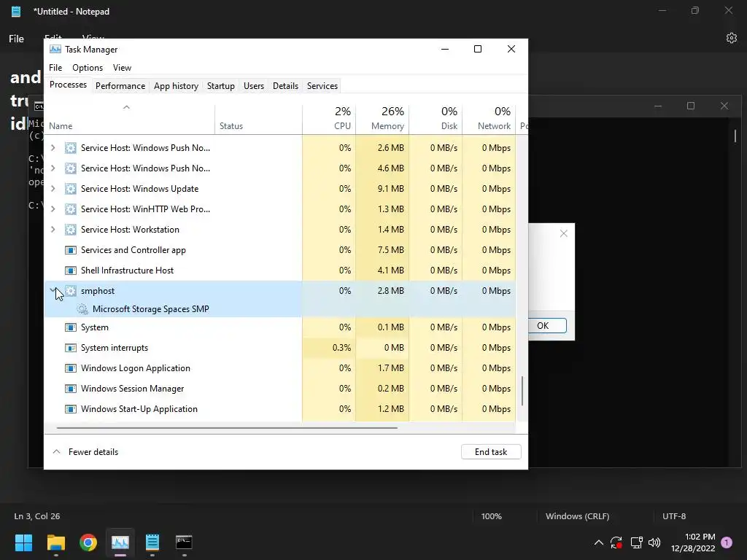The image size is (747, 560).
Task: Switch to the Services tab
Action: 322,86
